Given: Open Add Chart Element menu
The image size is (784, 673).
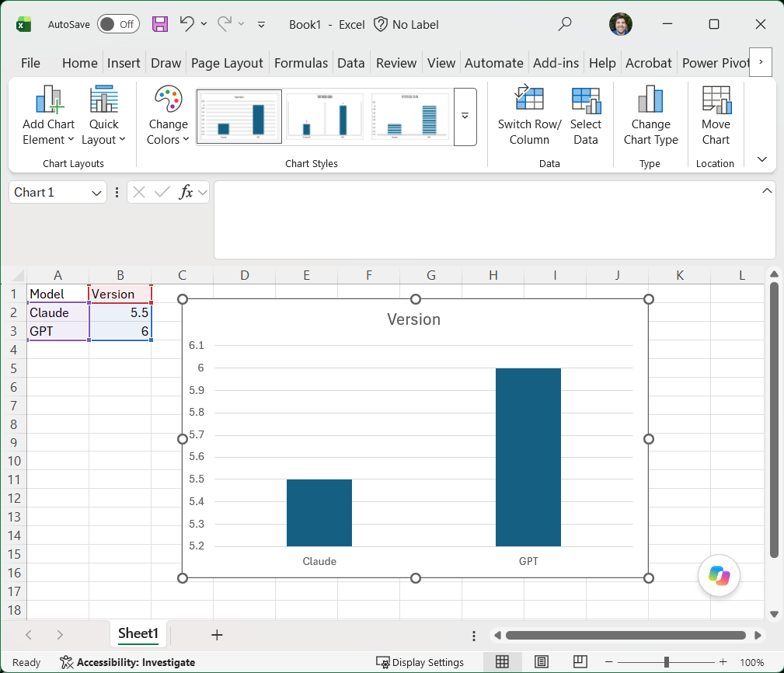Looking at the screenshot, I should (x=48, y=116).
